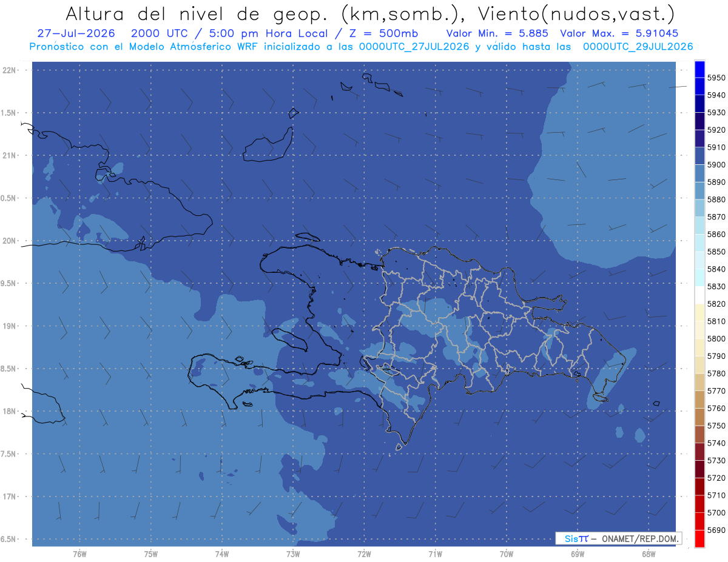
Task: Click the 73W longitude axis label
Action: click(x=293, y=554)
